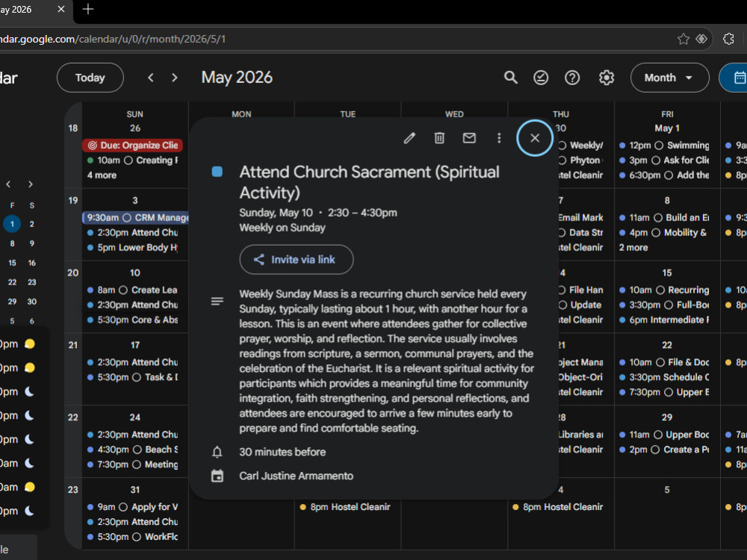Click the Invite via link button
Image resolution: width=747 pixels, height=560 pixels.
(297, 260)
